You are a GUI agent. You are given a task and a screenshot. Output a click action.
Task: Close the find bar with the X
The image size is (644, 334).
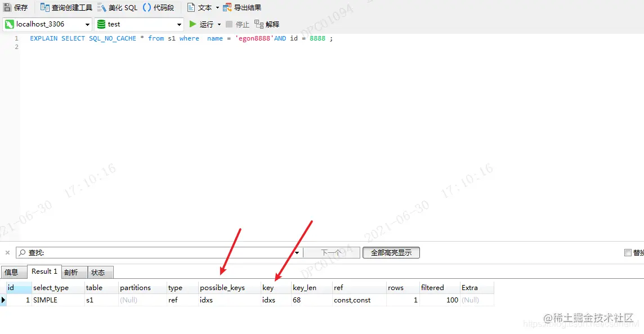coord(7,253)
